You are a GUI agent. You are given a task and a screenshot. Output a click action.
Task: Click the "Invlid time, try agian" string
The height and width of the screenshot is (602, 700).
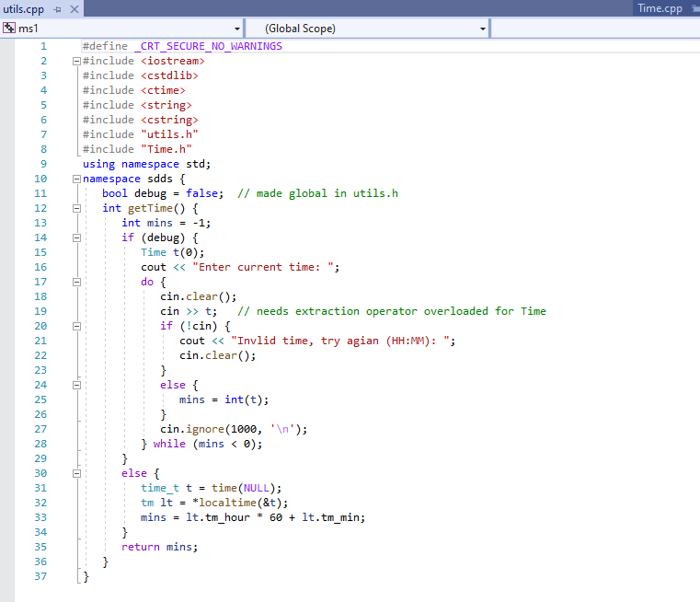[339, 341]
